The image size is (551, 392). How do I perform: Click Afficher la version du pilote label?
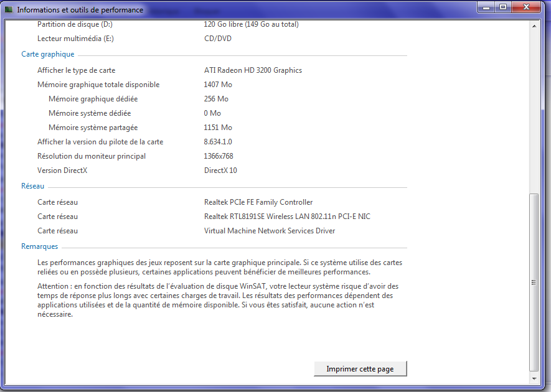point(100,142)
